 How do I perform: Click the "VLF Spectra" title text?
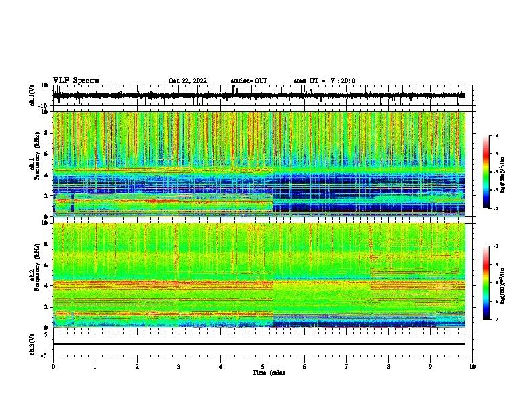coord(76,81)
